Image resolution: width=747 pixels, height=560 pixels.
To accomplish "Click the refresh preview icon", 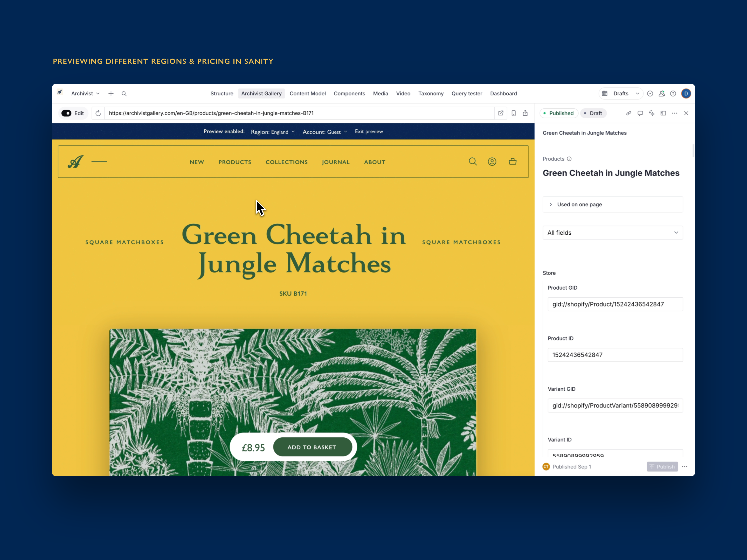I will (98, 113).
